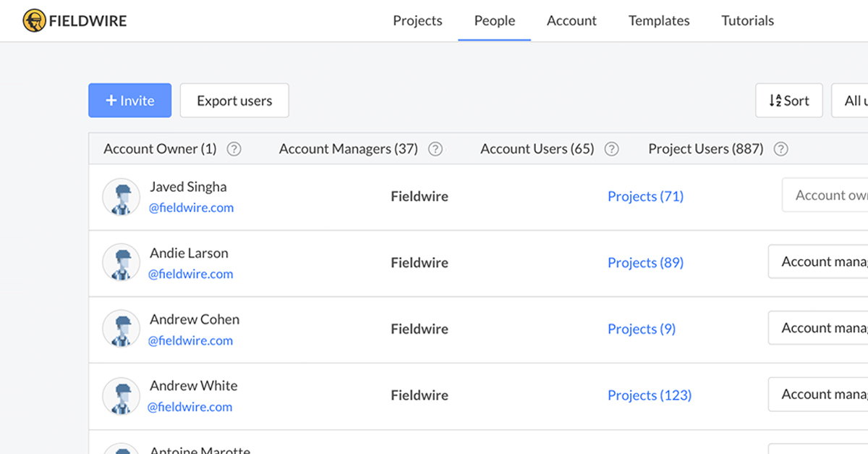The height and width of the screenshot is (454, 868).
Task: Click the Fieldwire logo icon
Action: click(x=33, y=21)
